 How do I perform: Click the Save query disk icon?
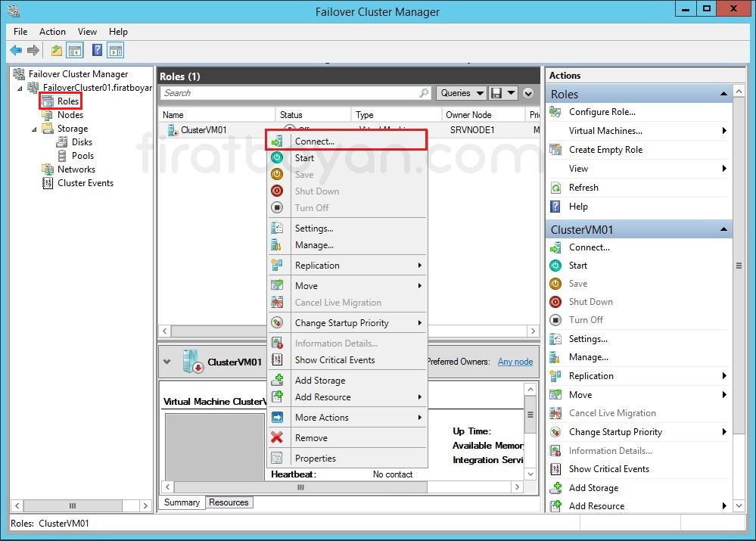496,93
